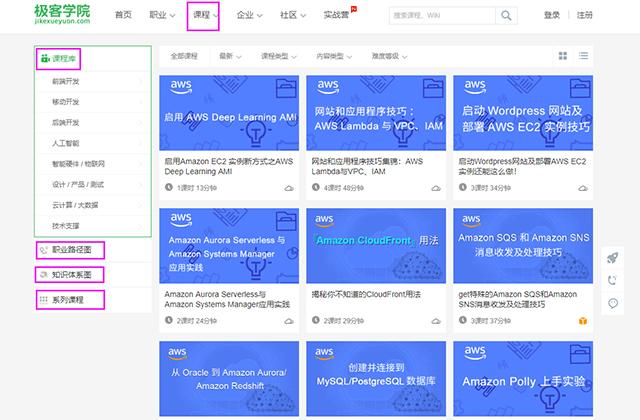Image resolution: width=640 pixels, height=420 pixels.
Task: Open Amazon SQS 和 Amazon SNS thumbnail
Action: (x=523, y=246)
